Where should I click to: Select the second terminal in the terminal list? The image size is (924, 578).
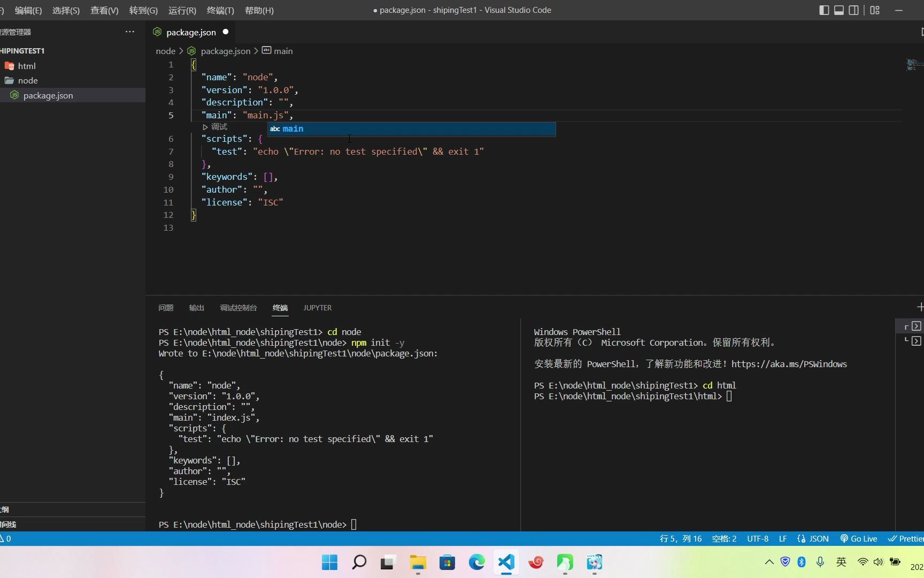pyautogui.click(x=916, y=341)
